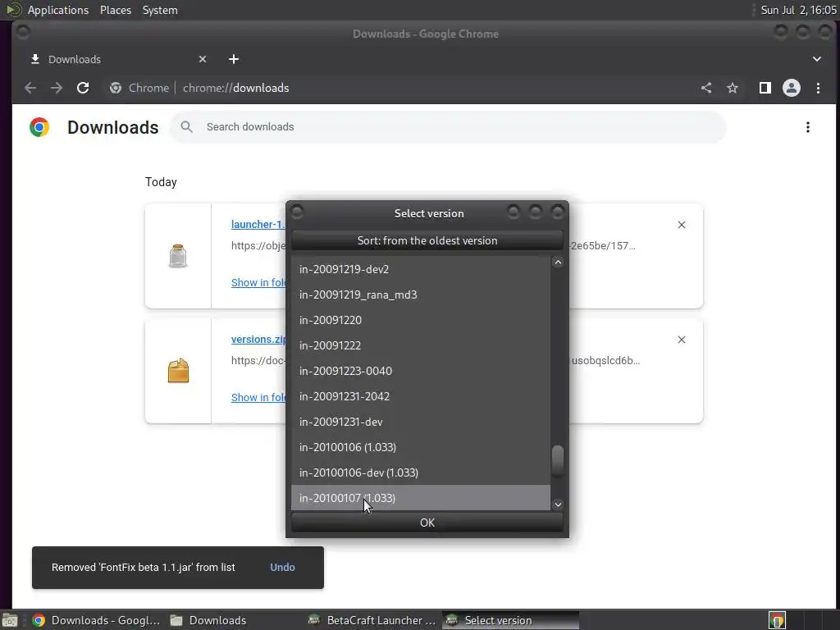Show launcher download in folder
840x630 pixels.
point(258,282)
